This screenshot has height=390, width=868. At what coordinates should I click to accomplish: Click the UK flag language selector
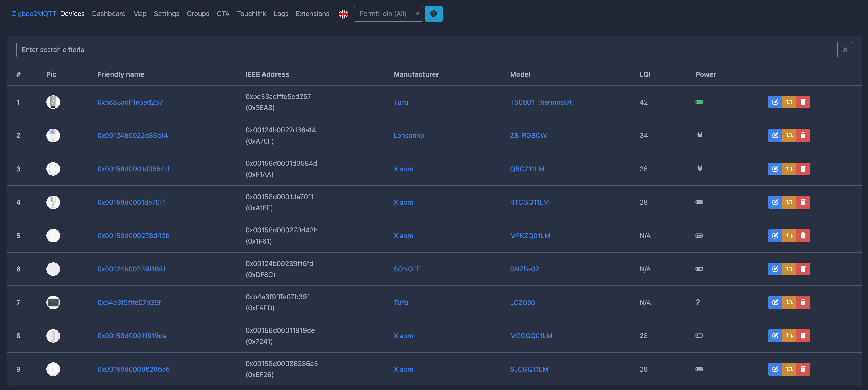coord(343,14)
